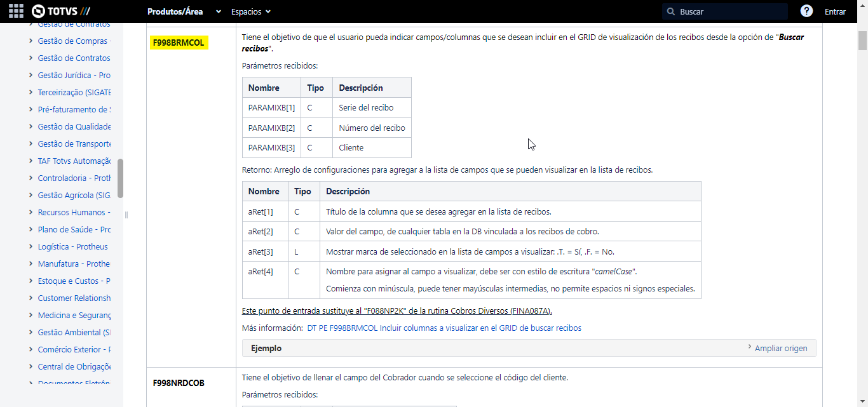The image size is (868, 407).
Task: Open the Produtos/Área dropdown menu
Action: (x=184, y=11)
